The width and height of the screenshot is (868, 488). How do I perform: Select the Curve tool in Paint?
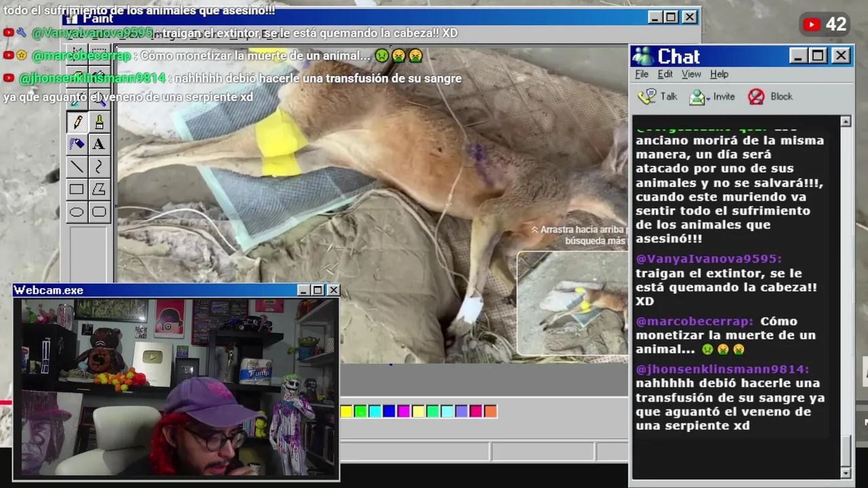coord(99,166)
